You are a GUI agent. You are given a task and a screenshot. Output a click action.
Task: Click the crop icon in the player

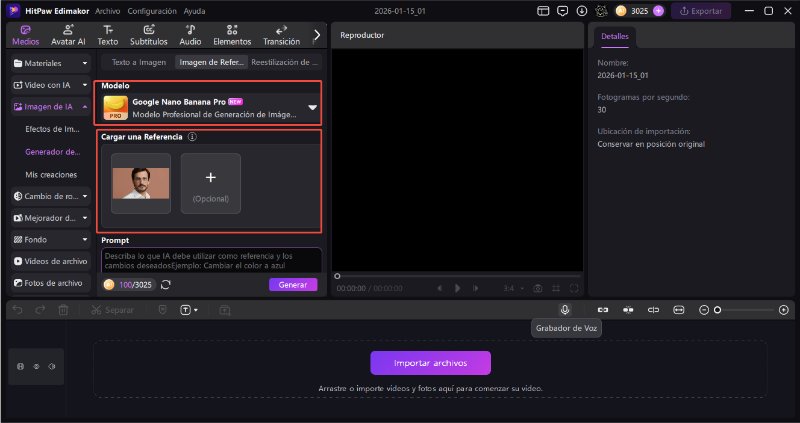pyautogui.click(x=556, y=288)
